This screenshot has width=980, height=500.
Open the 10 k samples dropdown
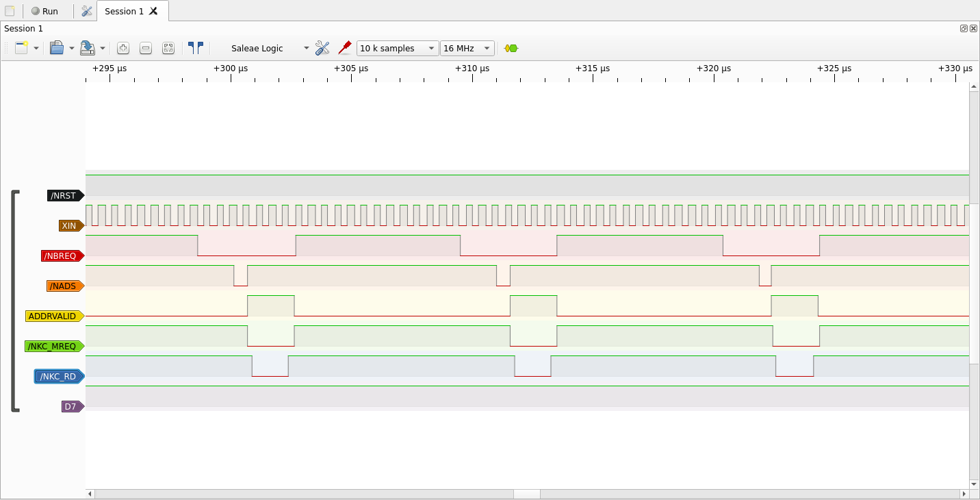tap(398, 48)
